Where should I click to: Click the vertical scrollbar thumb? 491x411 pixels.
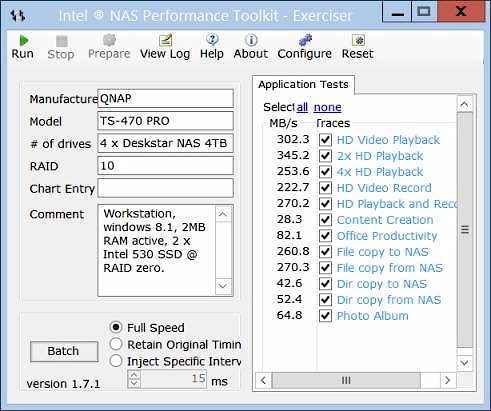tap(465, 230)
